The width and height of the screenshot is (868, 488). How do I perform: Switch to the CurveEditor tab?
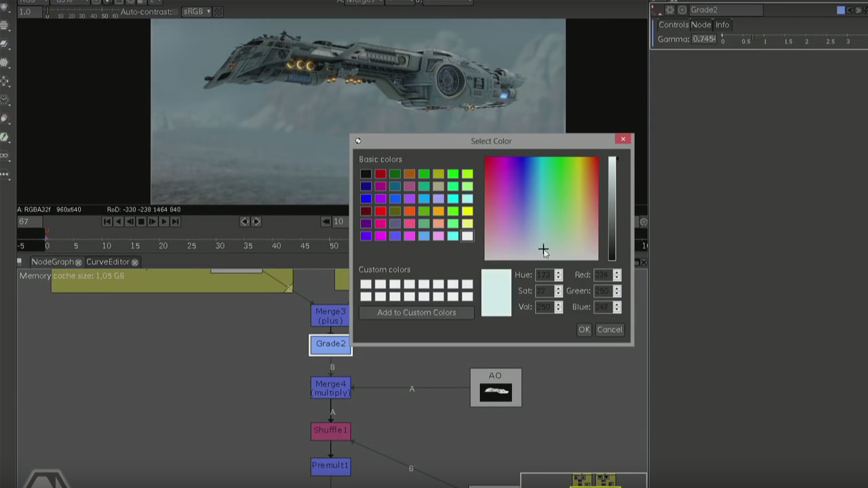[x=107, y=262]
